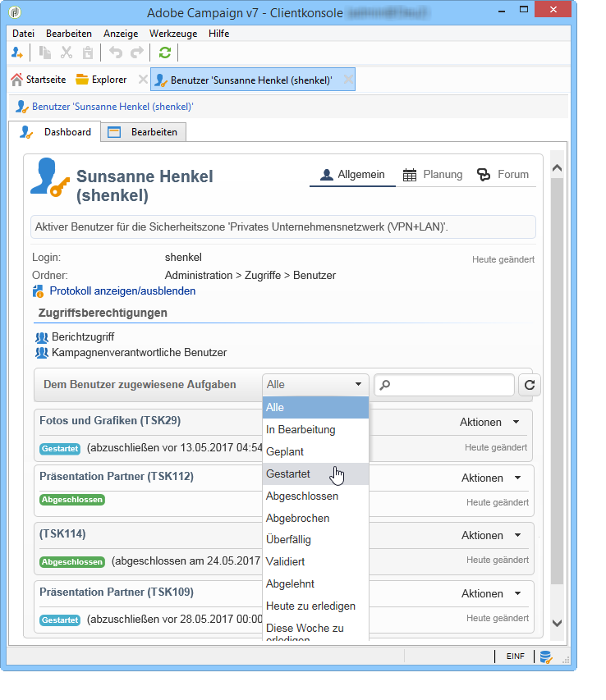The image size is (606, 700).
Task: Click the refresh tasks button
Action: coord(530,385)
